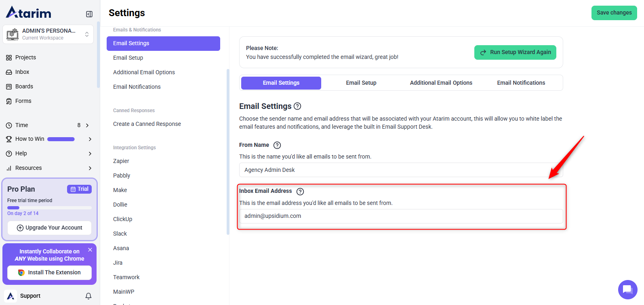The height and width of the screenshot is (305, 644).
Task: Expand the Time menu chevron
Action: pos(87,125)
